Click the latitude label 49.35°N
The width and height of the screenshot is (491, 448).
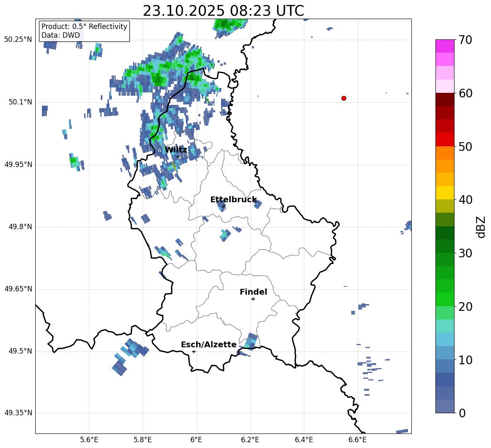[x=18, y=413]
